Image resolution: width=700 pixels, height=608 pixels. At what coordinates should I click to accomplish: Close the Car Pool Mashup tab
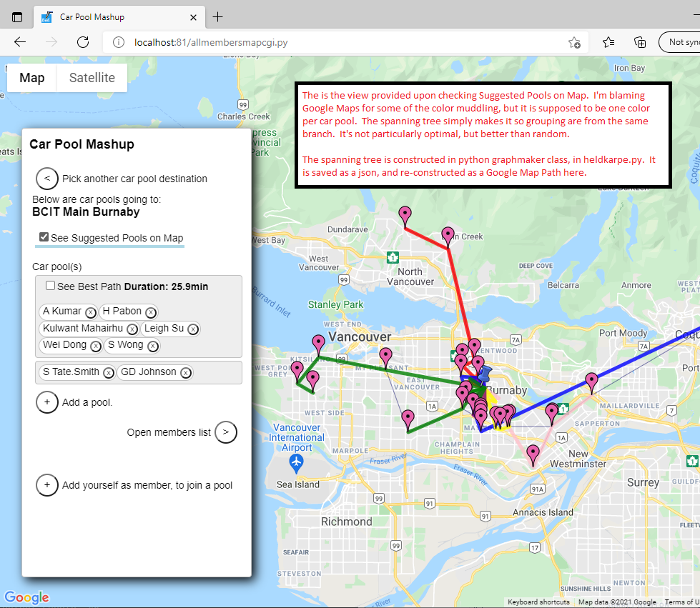point(193,17)
